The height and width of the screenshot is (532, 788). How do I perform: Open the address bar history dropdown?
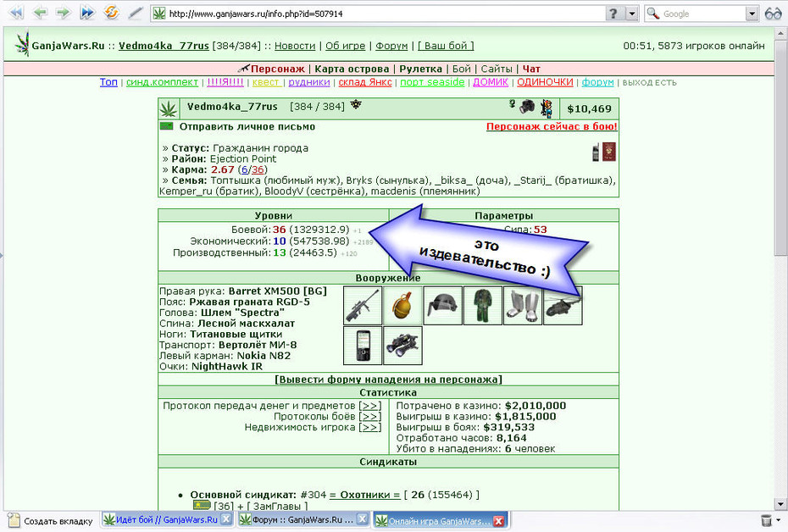click(x=632, y=14)
